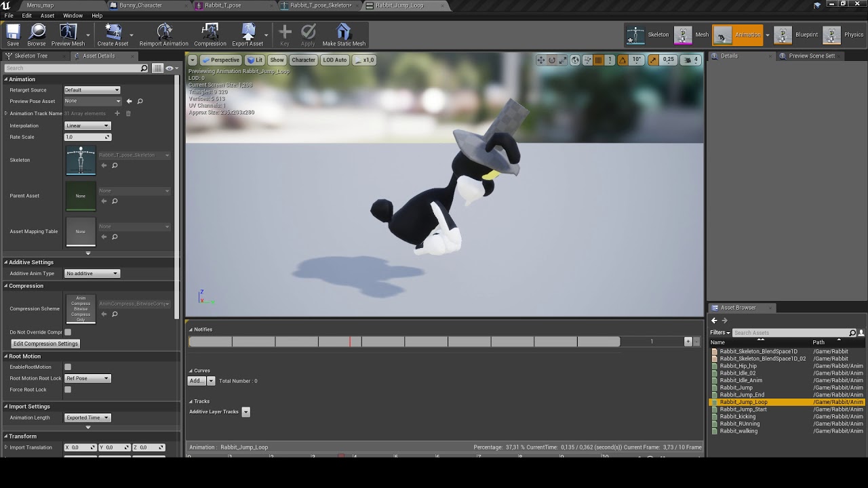This screenshot has height=488, width=868.
Task: Open the Additive Anim Type dropdown
Action: point(92,273)
